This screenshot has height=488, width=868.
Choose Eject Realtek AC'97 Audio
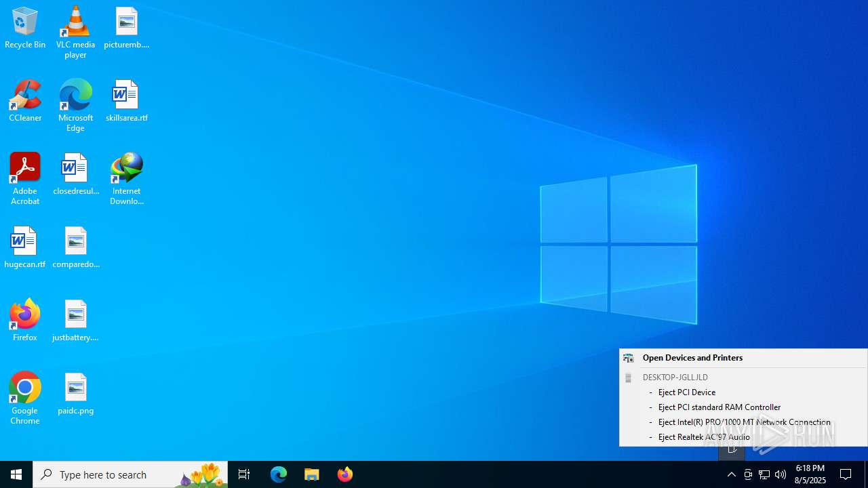tap(743, 437)
